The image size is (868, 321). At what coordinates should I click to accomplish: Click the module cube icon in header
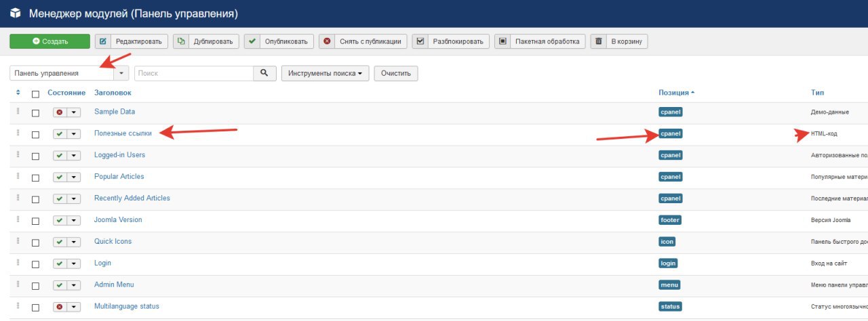[x=15, y=13]
